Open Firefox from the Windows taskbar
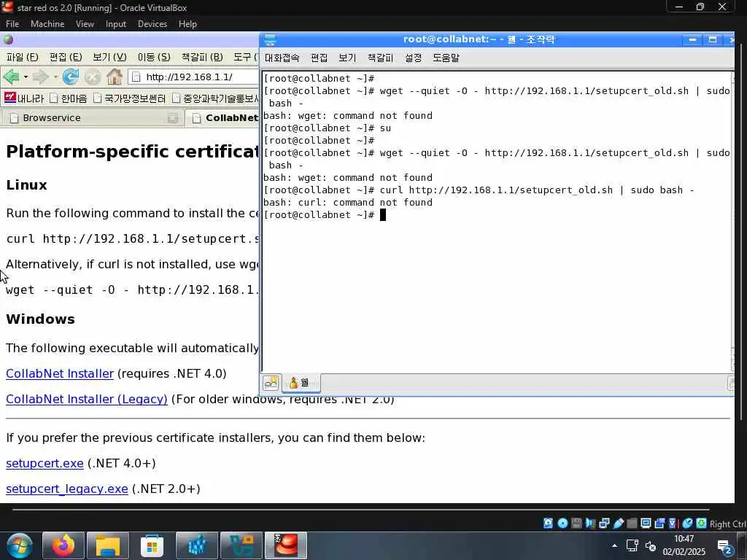The image size is (747, 560). [63, 545]
